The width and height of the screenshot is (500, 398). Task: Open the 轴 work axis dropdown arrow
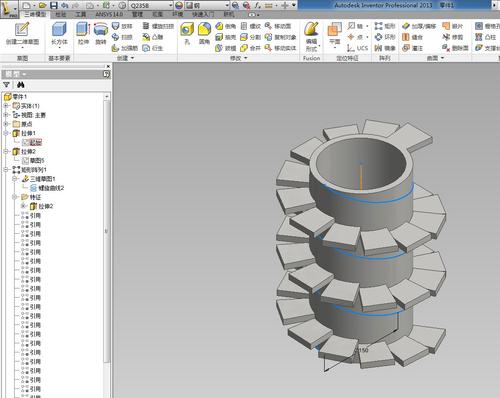tap(367, 26)
